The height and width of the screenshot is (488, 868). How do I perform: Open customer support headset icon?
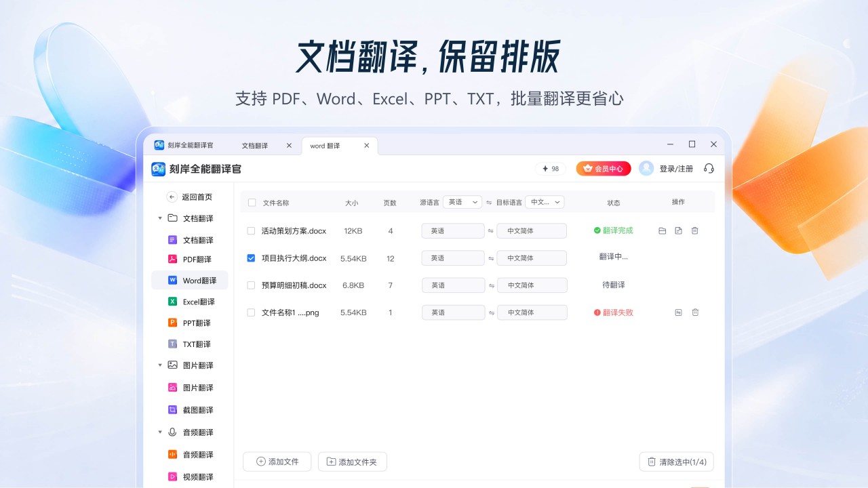point(709,169)
